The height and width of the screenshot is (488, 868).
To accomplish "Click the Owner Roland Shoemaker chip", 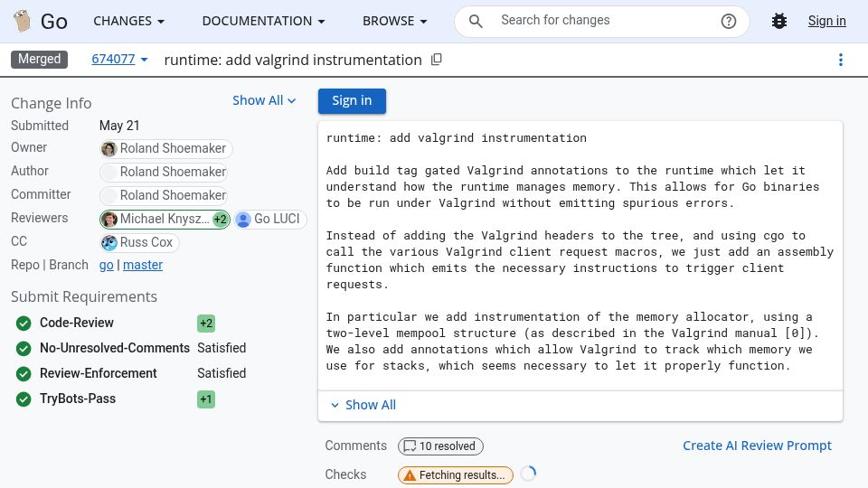I will point(166,149).
